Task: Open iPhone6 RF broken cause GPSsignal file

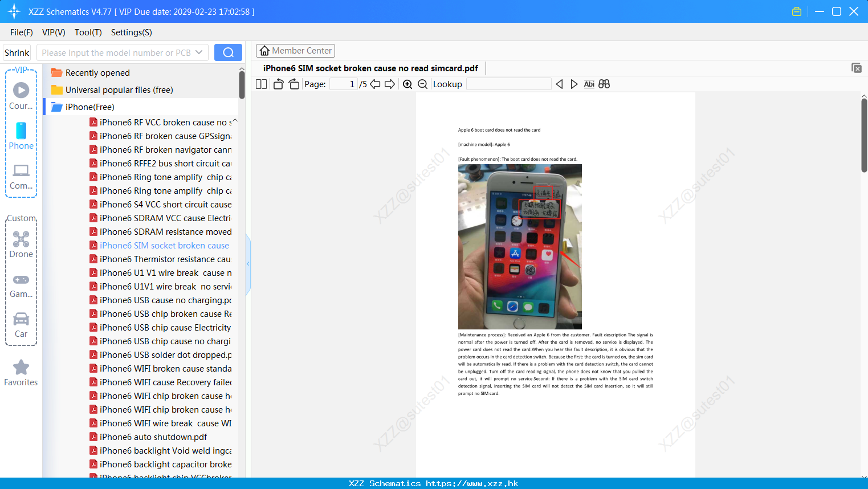Action: coord(161,136)
